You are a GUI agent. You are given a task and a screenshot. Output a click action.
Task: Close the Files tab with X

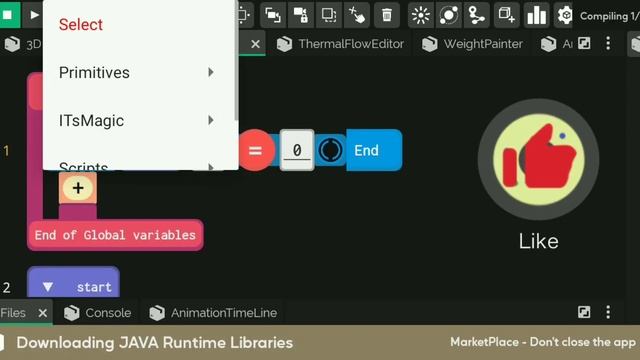coord(43,313)
